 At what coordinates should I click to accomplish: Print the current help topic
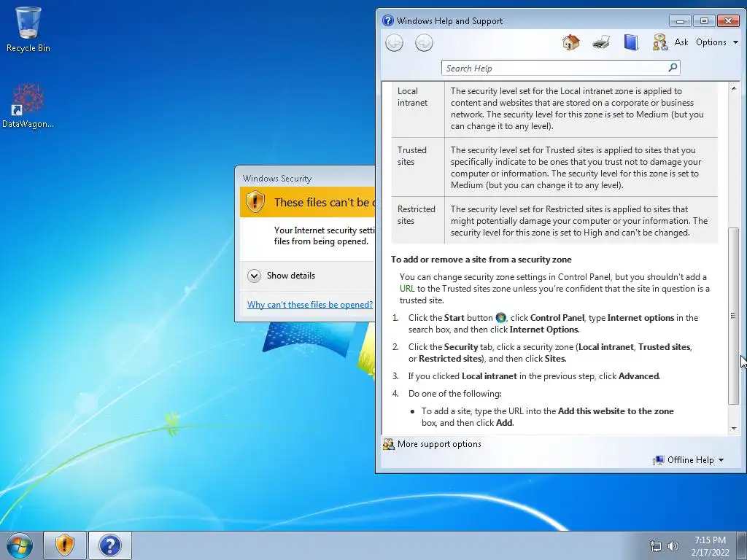coord(601,42)
